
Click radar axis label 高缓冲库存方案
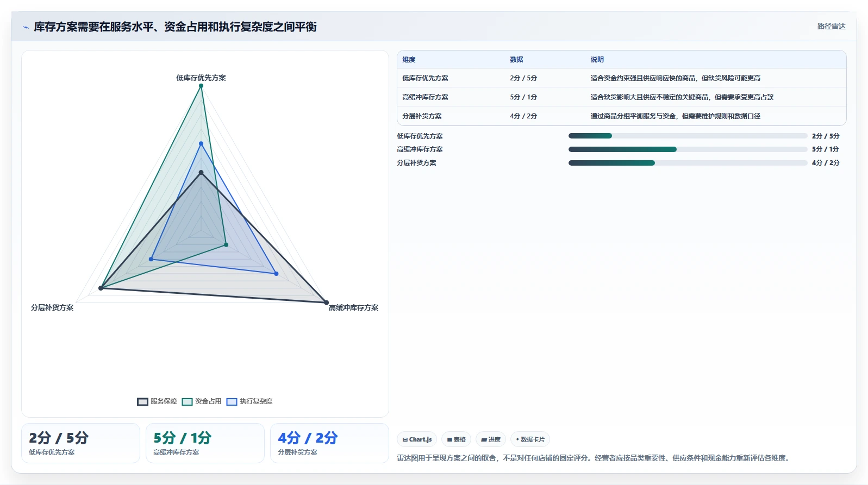pyautogui.click(x=353, y=307)
